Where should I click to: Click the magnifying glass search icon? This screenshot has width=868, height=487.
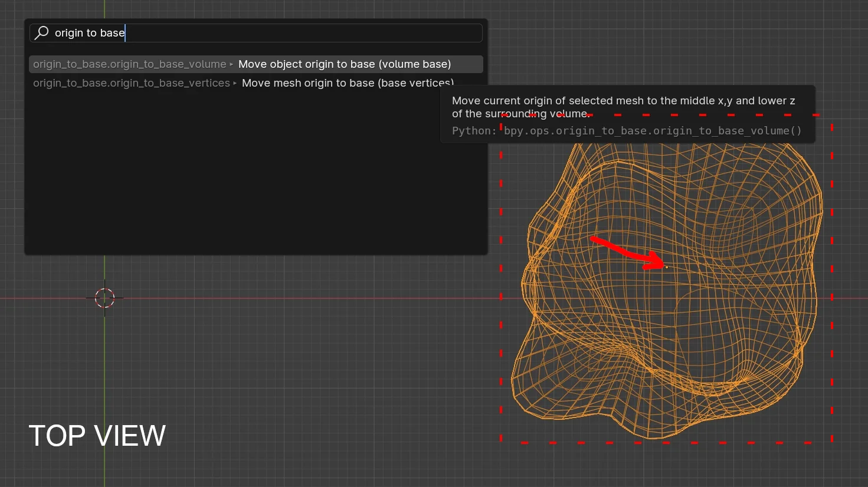(41, 33)
